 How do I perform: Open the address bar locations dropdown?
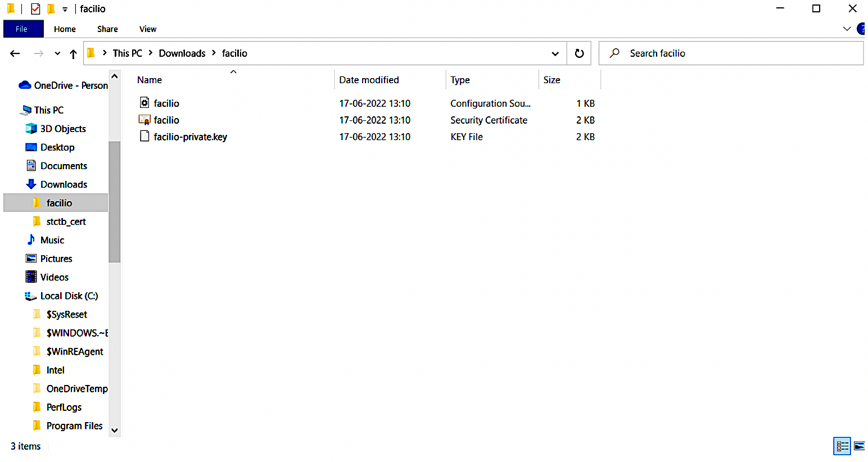tap(555, 53)
